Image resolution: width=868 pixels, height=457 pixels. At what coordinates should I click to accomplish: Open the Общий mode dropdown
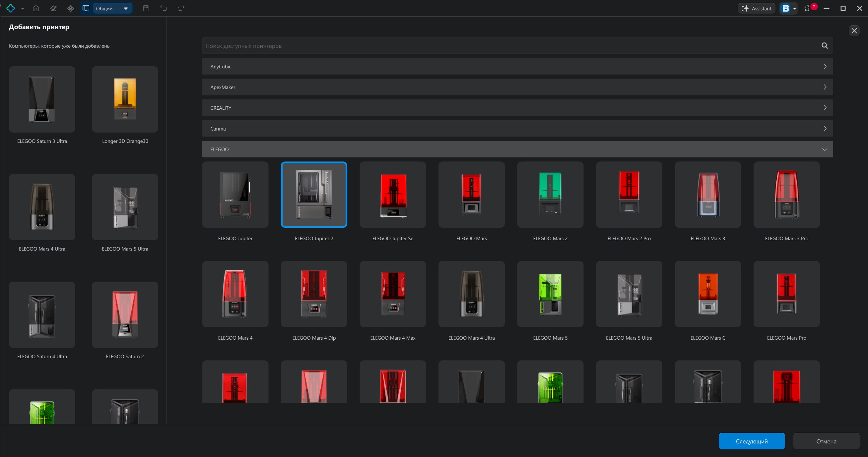(x=112, y=8)
